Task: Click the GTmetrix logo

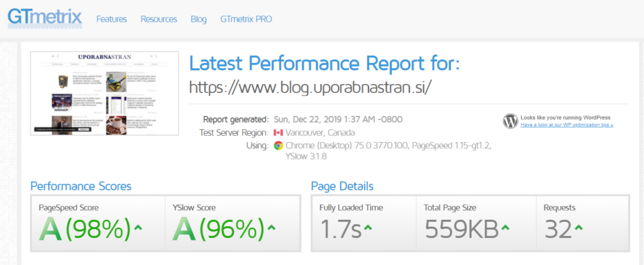Action: click(x=45, y=18)
